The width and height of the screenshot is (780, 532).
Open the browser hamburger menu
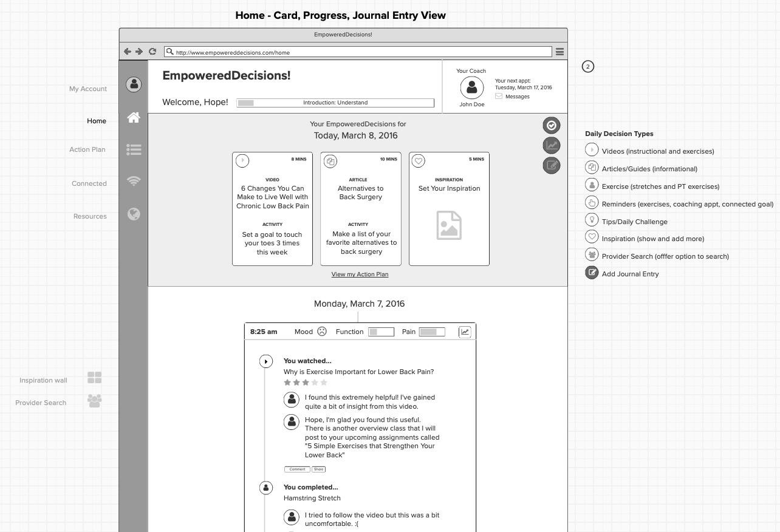pos(559,52)
